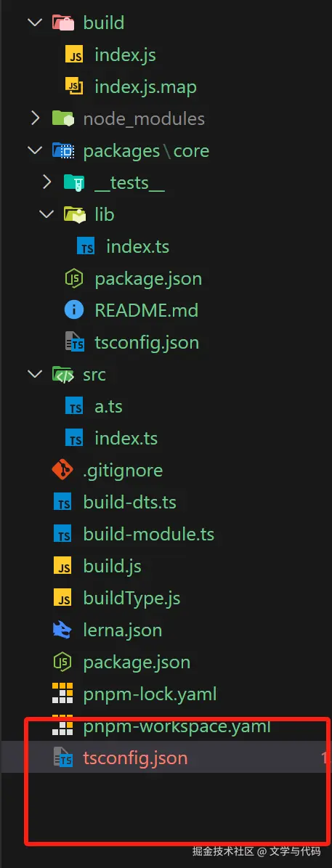The height and width of the screenshot is (868, 332).
Task: Open a.ts inside src folder
Action: coord(108,406)
